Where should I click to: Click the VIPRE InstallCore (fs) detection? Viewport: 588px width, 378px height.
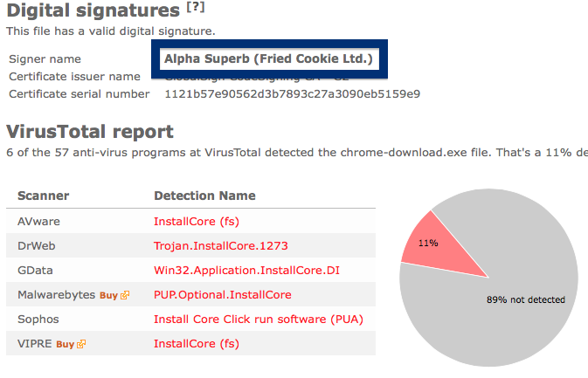[197, 344]
